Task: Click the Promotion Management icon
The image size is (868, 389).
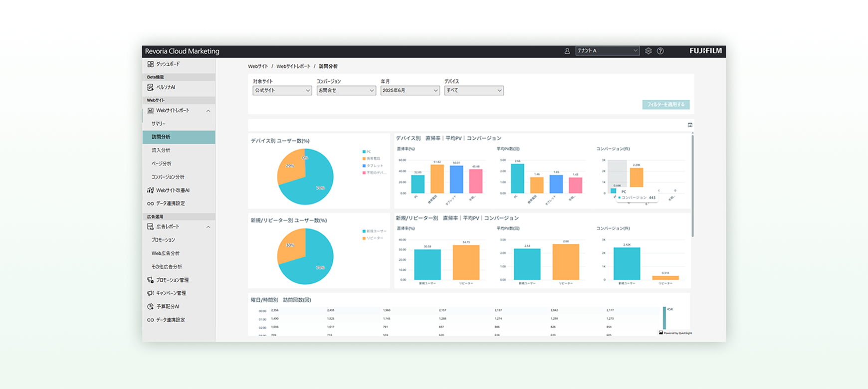Action: pyautogui.click(x=150, y=280)
